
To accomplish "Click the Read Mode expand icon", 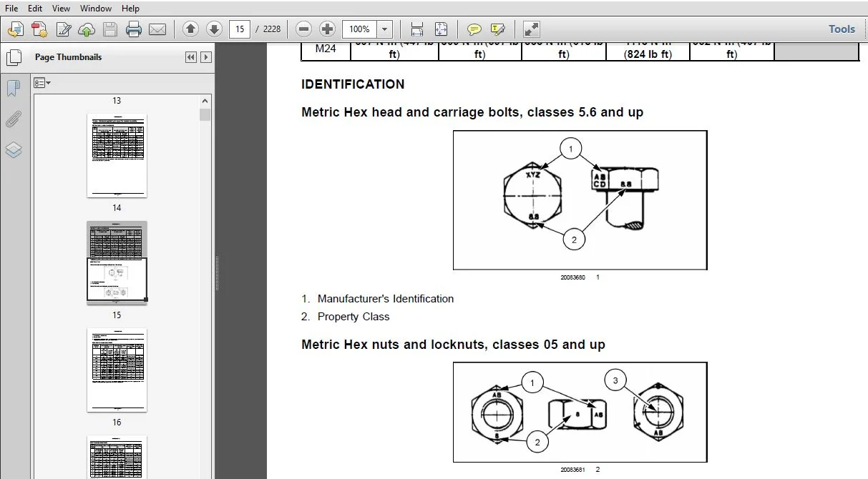I will click(531, 29).
